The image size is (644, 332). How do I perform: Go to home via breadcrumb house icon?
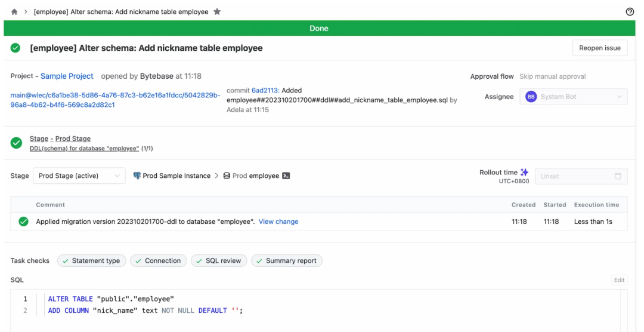[14, 12]
